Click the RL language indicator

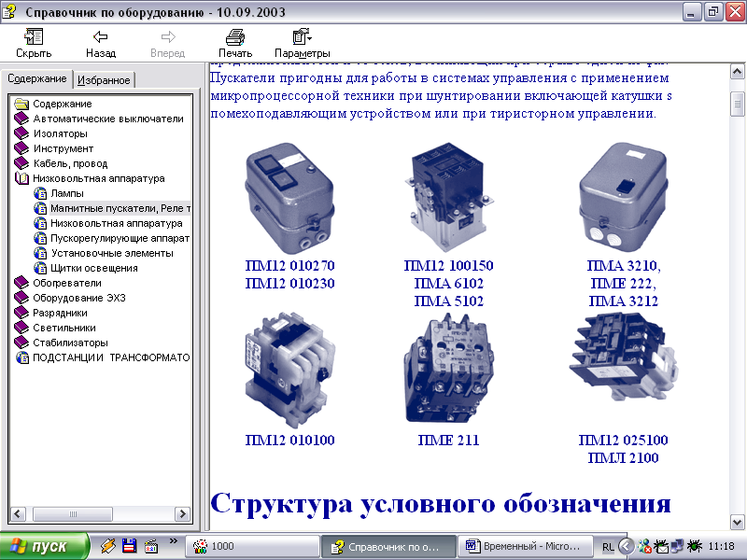click(608, 547)
